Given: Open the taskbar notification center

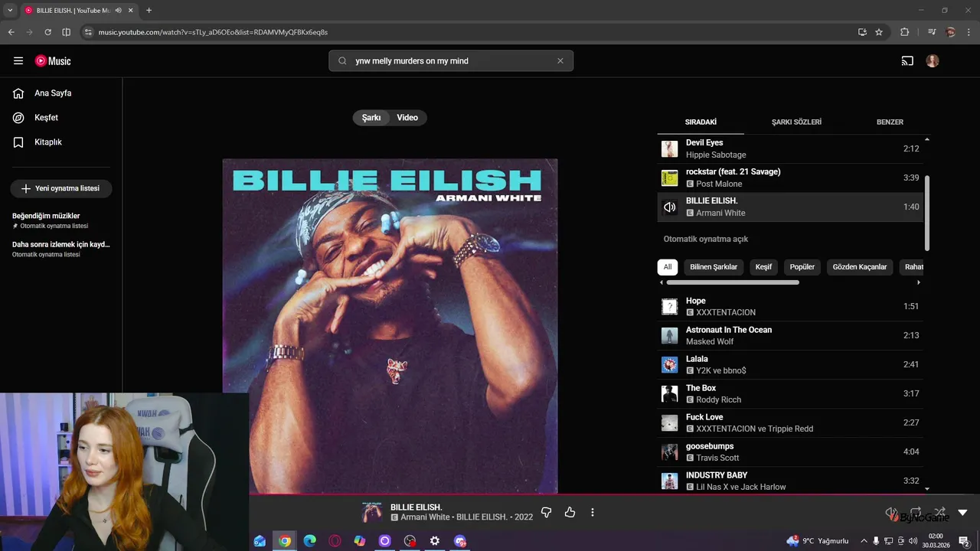Looking at the screenshot, I should click(x=965, y=541).
